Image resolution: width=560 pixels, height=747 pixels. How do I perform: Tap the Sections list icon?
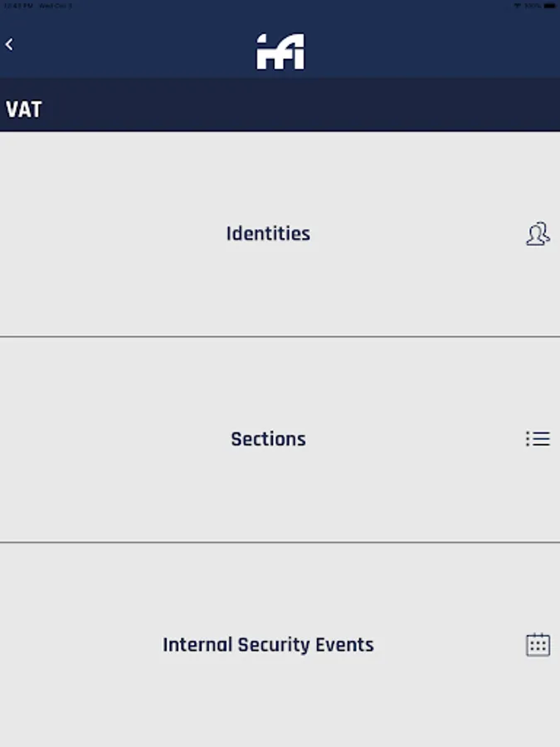(x=538, y=439)
